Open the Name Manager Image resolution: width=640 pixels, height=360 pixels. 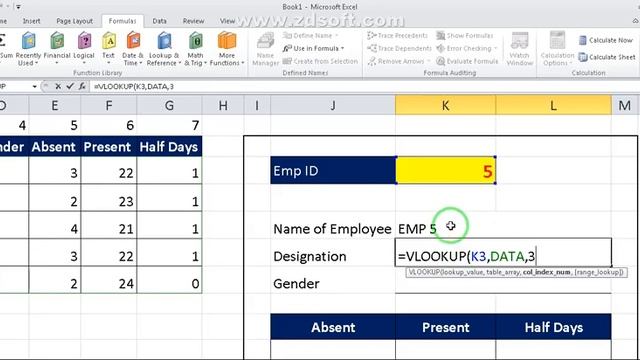265,49
